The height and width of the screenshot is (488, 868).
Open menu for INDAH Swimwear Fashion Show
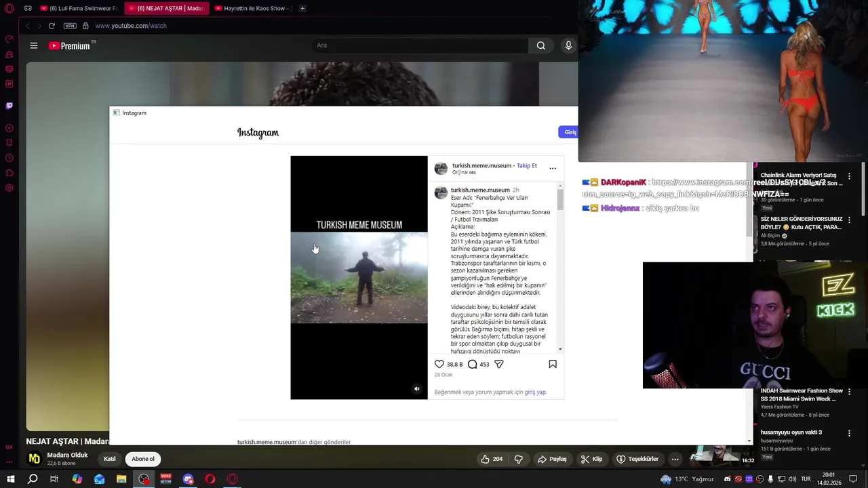[x=849, y=392]
